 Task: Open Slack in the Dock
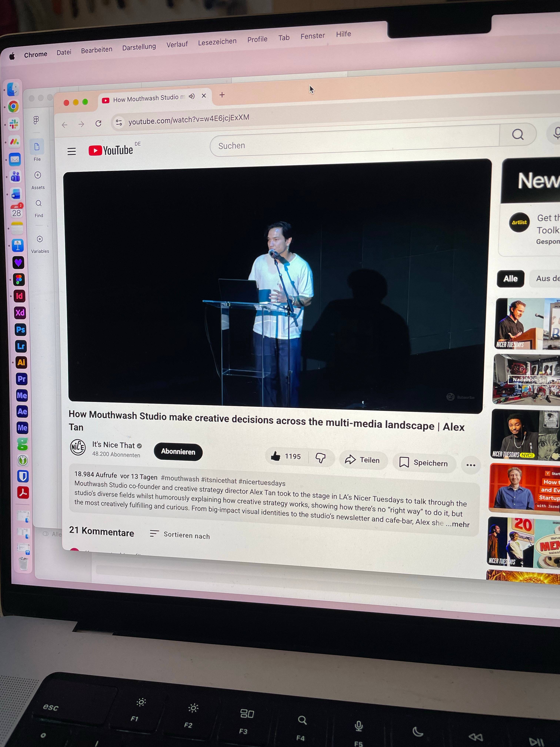point(14,124)
